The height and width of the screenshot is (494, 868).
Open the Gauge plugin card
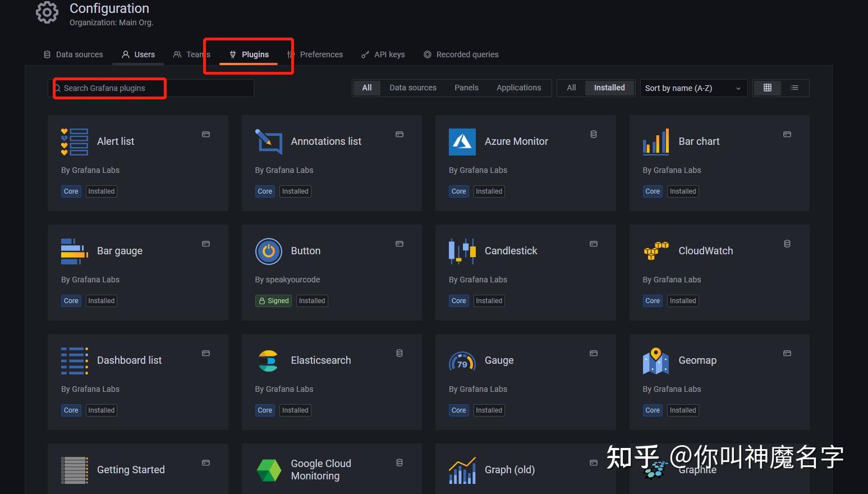[525, 382]
